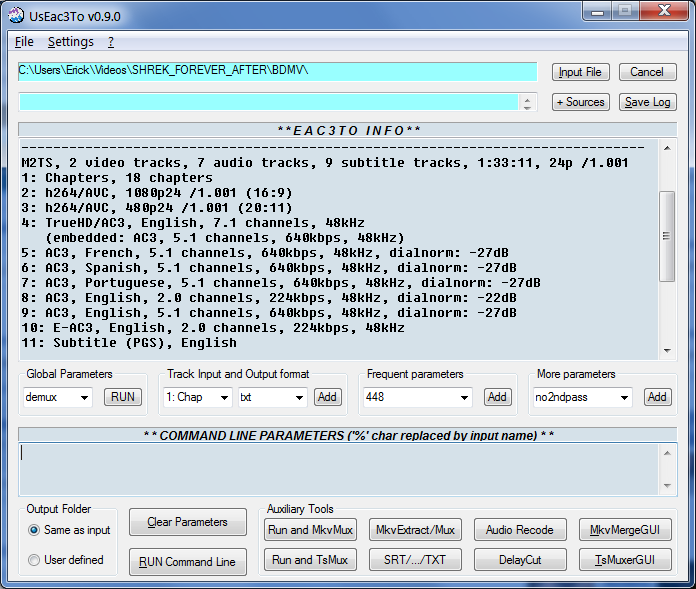Click the TsMuxerGUI button

[625, 560]
